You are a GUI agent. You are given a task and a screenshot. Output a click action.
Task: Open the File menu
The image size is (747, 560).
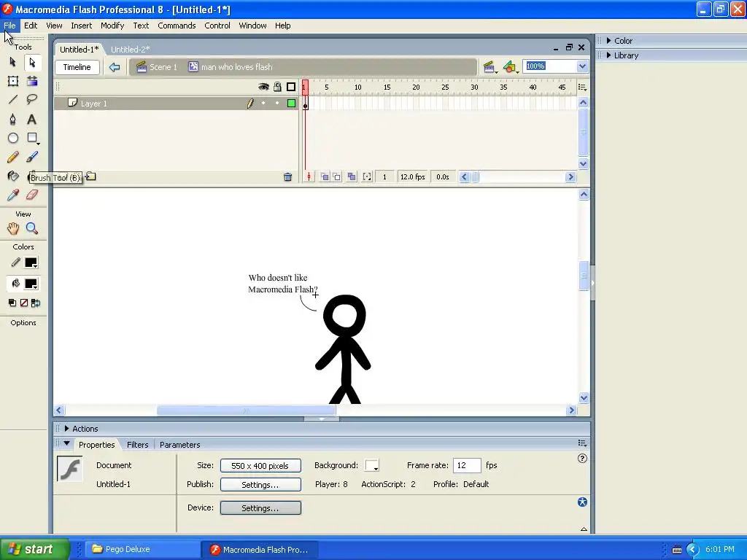(9, 26)
